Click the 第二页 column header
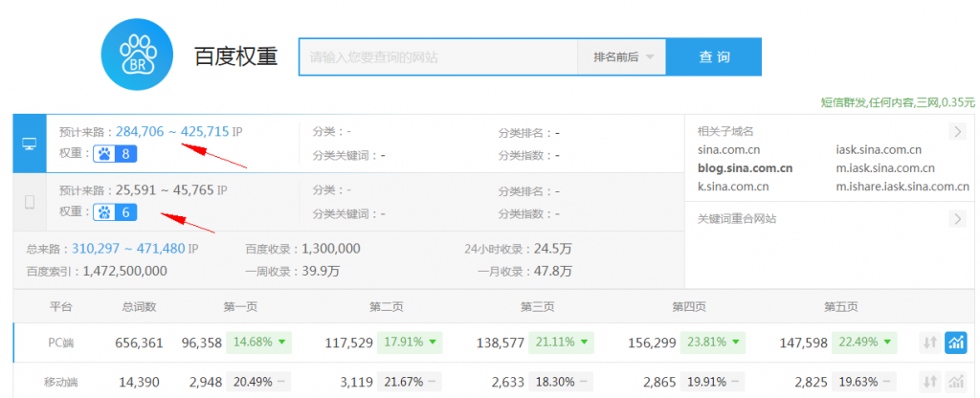 (387, 307)
